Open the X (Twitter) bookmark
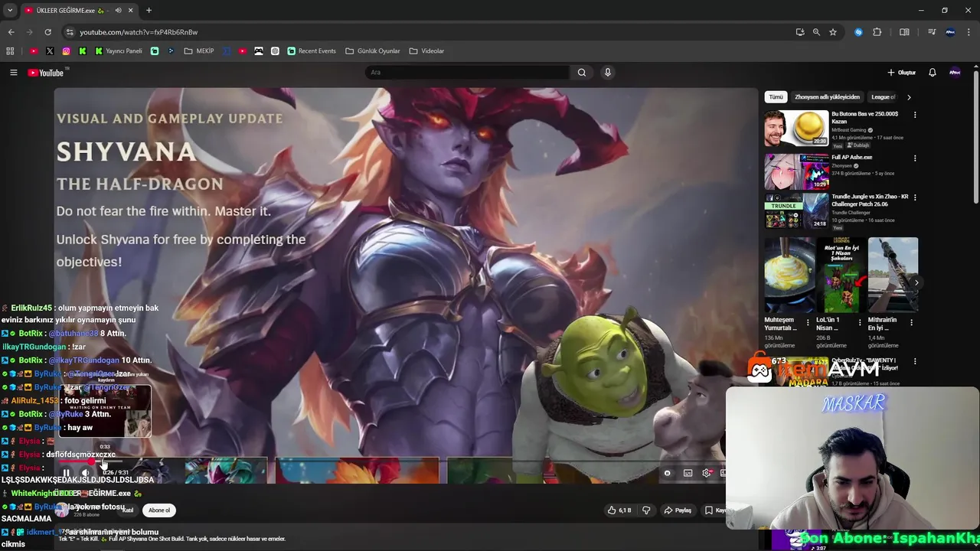Screen dimensions: 980x551 (x=50, y=51)
